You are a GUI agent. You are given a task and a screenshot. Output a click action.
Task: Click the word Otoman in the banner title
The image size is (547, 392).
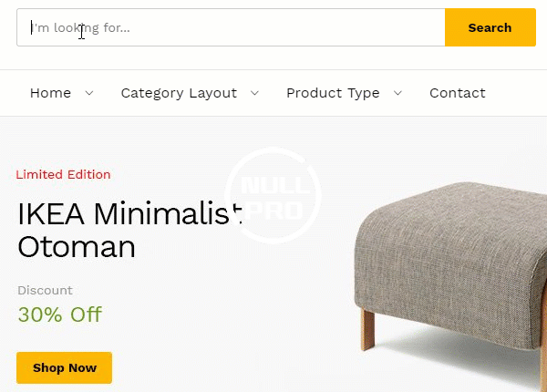77,247
